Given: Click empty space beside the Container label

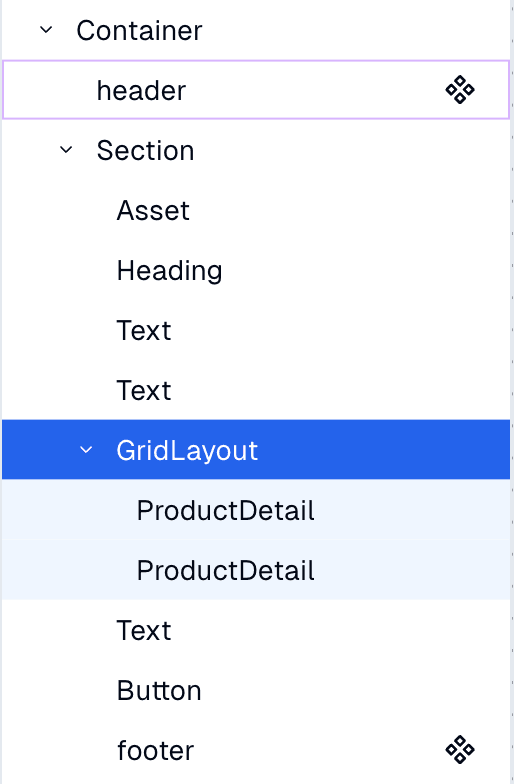Looking at the screenshot, I should tap(350, 30).
